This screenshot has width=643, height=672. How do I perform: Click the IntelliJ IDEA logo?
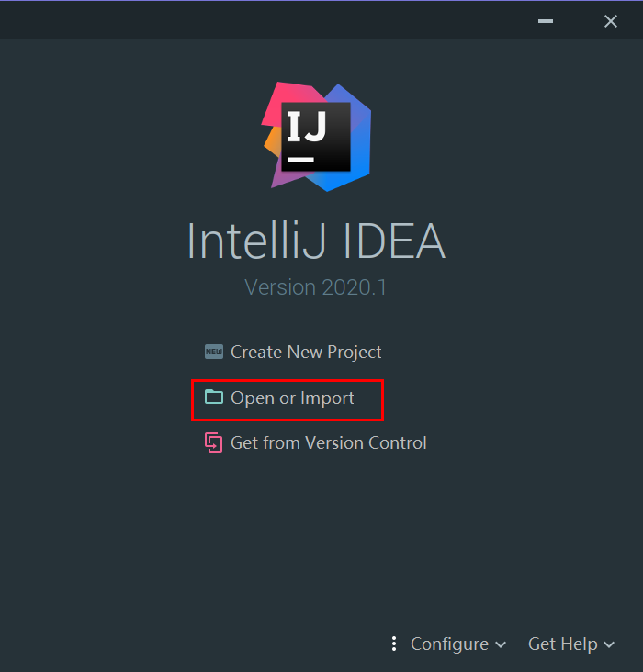316,136
